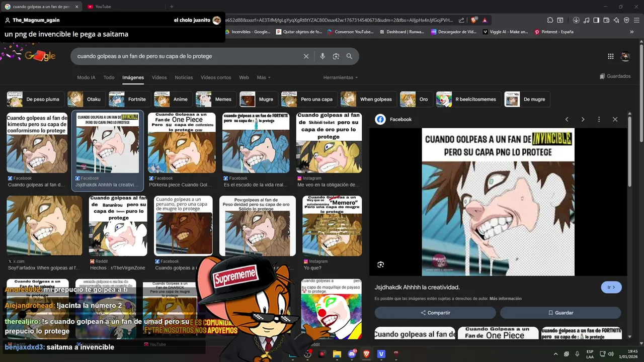Click taskbar microphone tray icon

pos(577,354)
